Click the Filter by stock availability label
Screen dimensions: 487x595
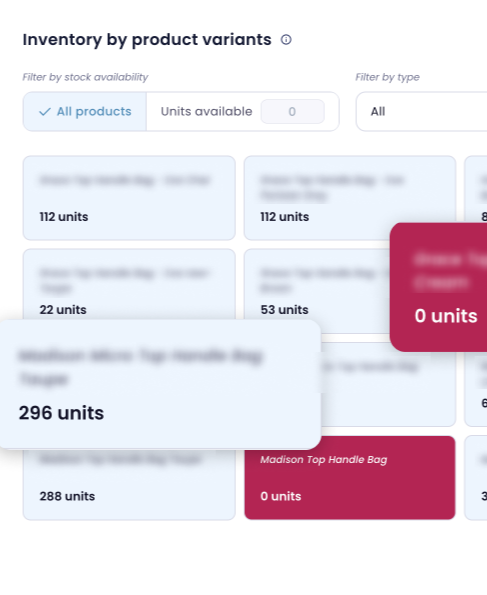click(85, 77)
